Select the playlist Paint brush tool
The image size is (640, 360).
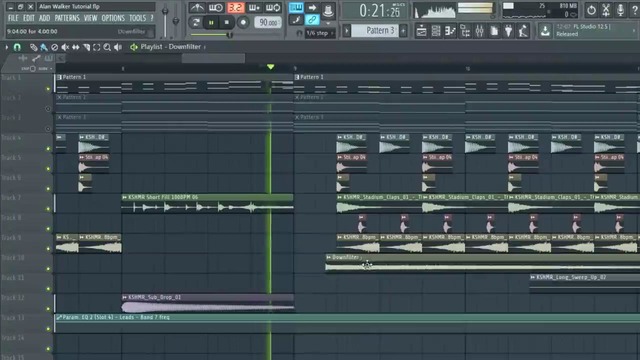(x=44, y=47)
